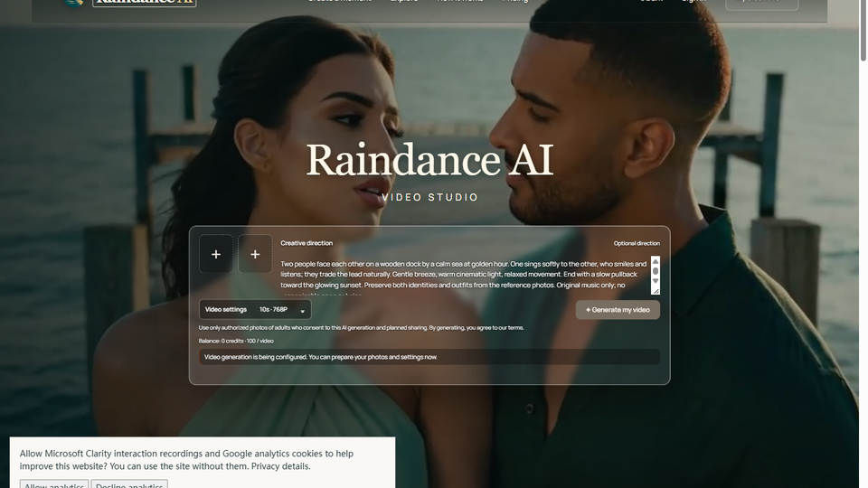868x488 pixels.
Task: Click Generate my video button
Action: (618, 310)
